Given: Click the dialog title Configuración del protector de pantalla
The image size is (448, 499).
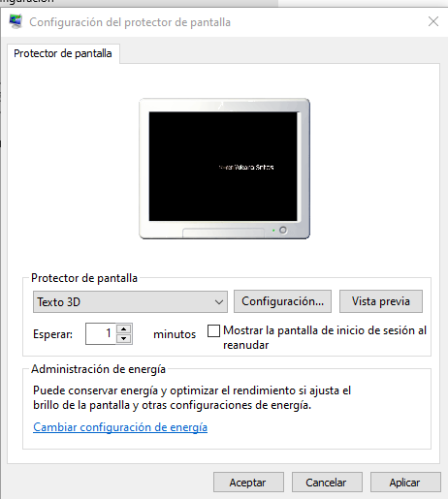Looking at the screenshot, I should coord(130,22).
